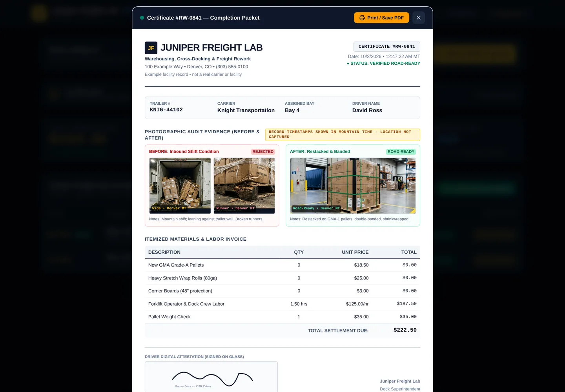
Task: Click the New GMA Grade-A Pallets row
Action: 282,265
